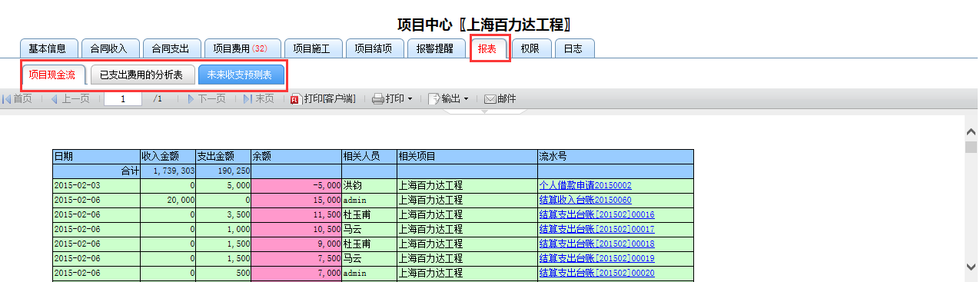Click the vertical scrollbar thumb
The image size is (980, 282).
pos(971,147)
